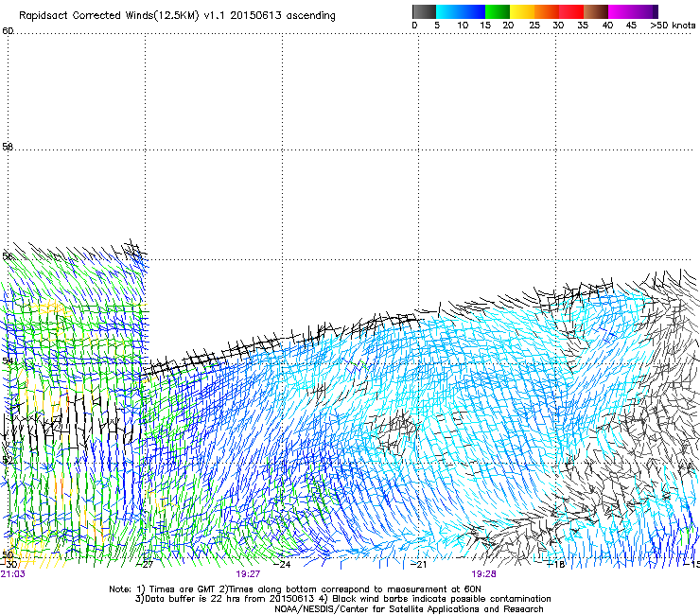Click the legend scale label '35'

click(x=583, y=26)
